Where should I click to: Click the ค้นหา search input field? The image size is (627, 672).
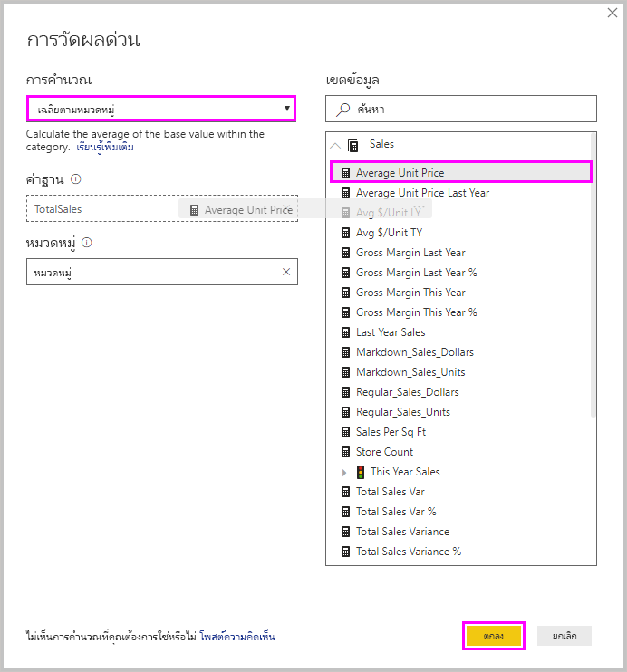[x=461, y=109]
